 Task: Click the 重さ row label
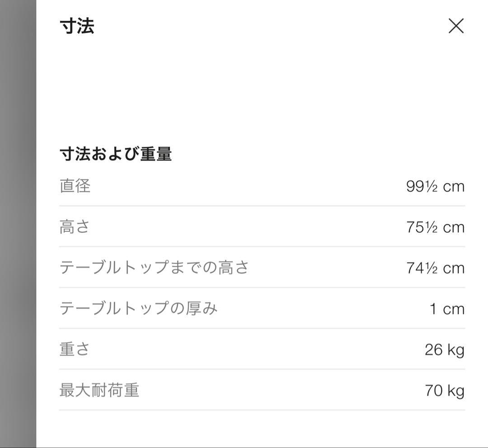pyautogui.click(x=75, y=349)
